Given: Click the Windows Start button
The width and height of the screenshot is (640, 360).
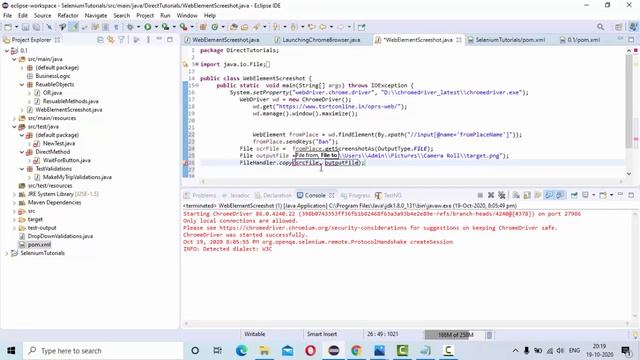Looking at the screenshot, I should coord(11,351).
